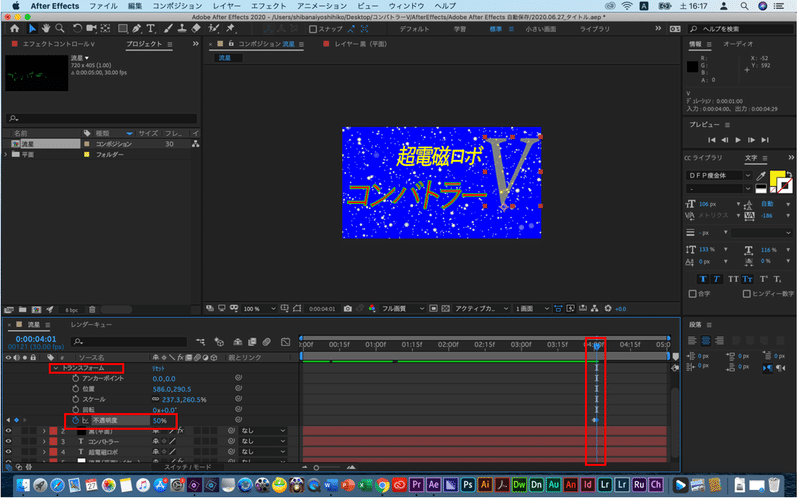Open the timeline Graph Editor
Image resolution: width=800 pixels, height=499 pixels.
[286, 342]
